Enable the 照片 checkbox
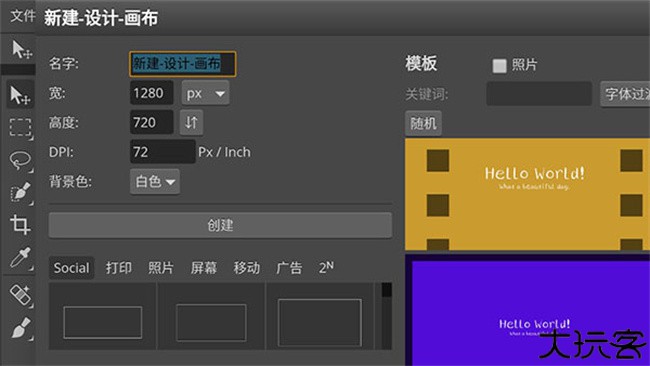The height and width of the screenshot is (366, 650). (x=499, y=65)
